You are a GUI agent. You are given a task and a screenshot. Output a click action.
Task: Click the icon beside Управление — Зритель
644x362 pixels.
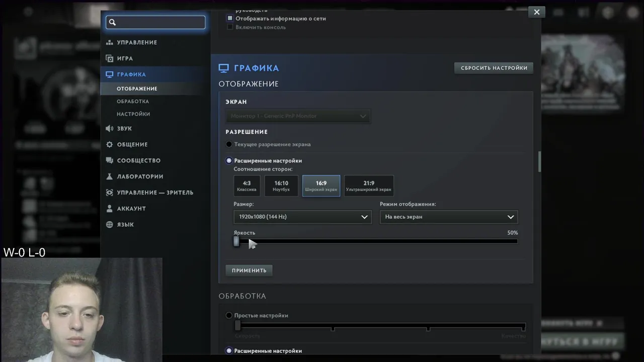[110, 193]
